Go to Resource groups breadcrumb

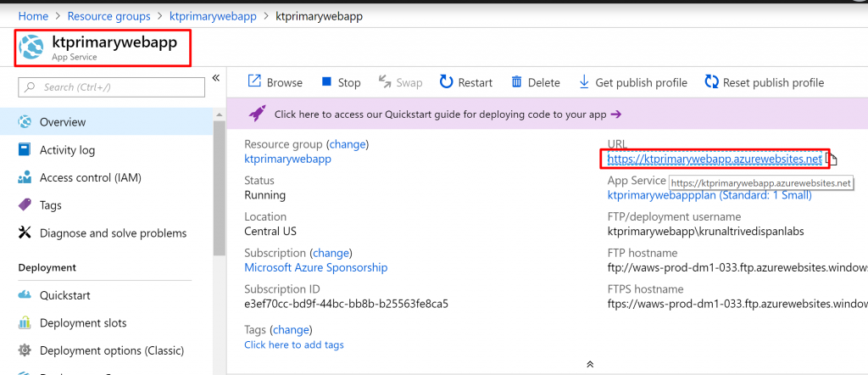[109, 16]
